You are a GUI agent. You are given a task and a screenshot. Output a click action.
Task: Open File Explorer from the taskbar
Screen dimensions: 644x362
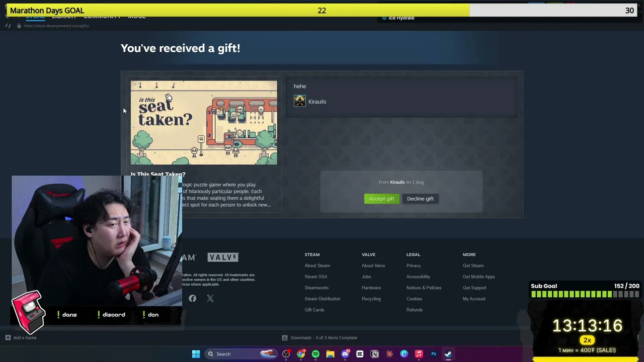tap(330, 354)
